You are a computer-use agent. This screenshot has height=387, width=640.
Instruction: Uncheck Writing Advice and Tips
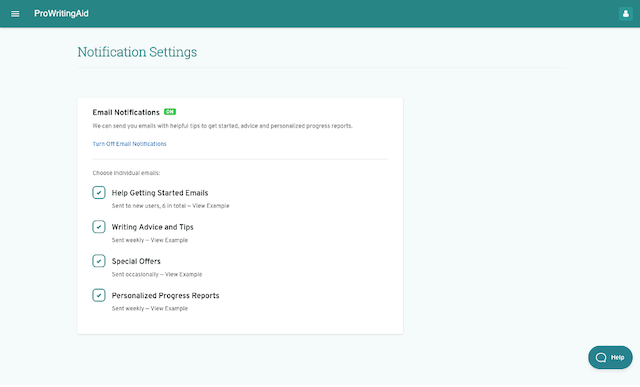tap(99, 227)
